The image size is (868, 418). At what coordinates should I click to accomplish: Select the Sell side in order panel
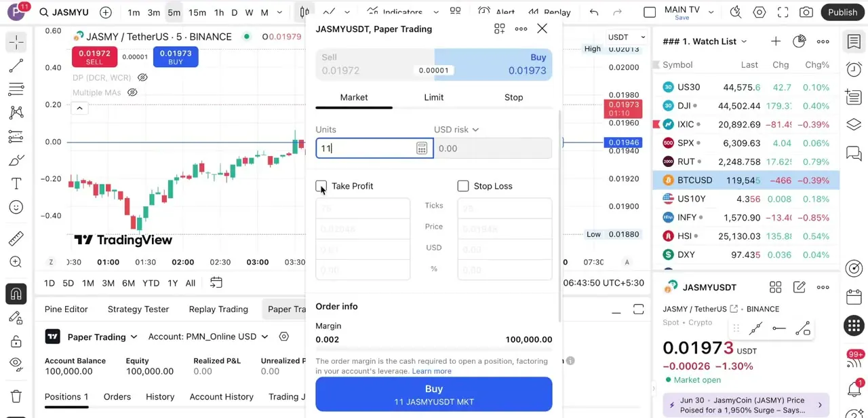click(x=375, y=64)
